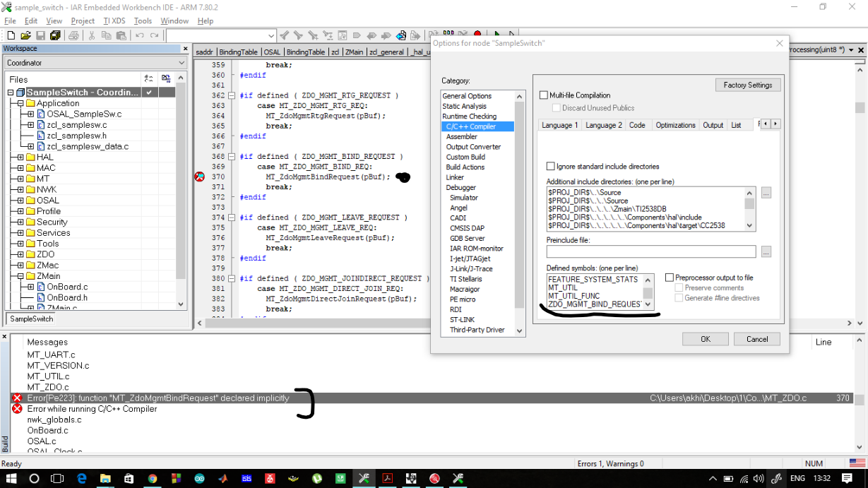Click the Windows Start button
Image resolution: width=868 pixels, height=488 pixels.
[11, 478]
